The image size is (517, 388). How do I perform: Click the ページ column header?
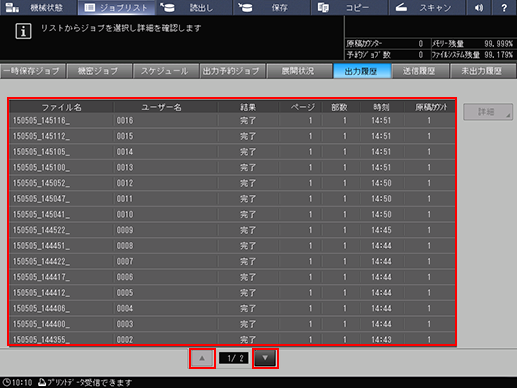click(302, 107)
